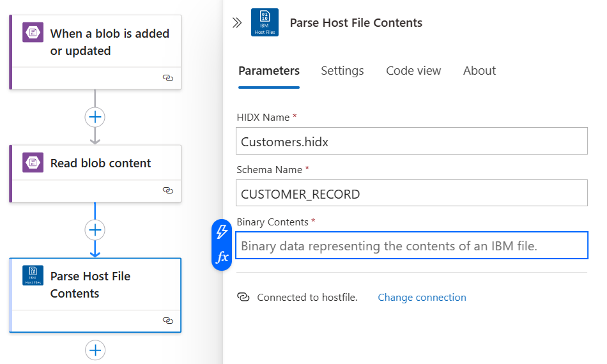
Task: Open the expression editor fx icon
Action: click(x=222, y=257)
